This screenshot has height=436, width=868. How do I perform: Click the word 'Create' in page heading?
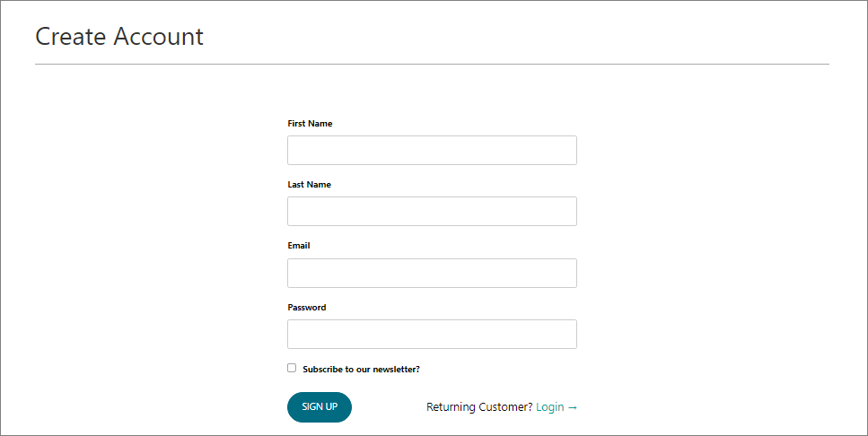coord(70,37)
